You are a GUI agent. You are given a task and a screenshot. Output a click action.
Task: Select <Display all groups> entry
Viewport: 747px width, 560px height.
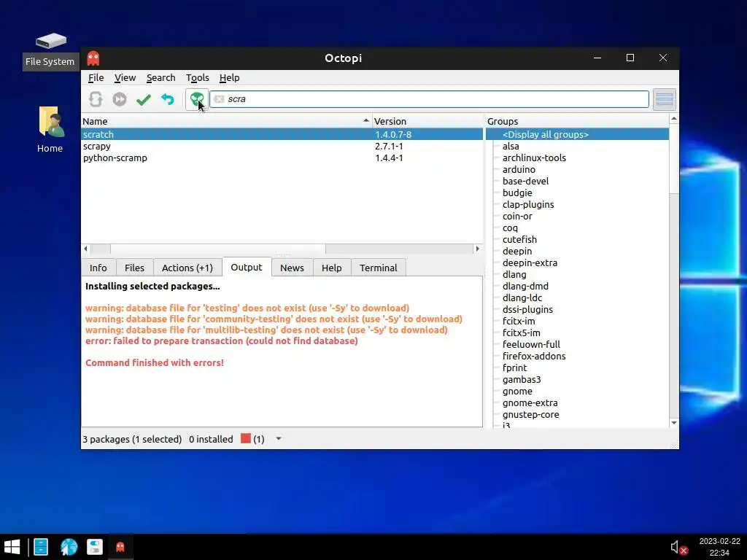tap(578, 134)
